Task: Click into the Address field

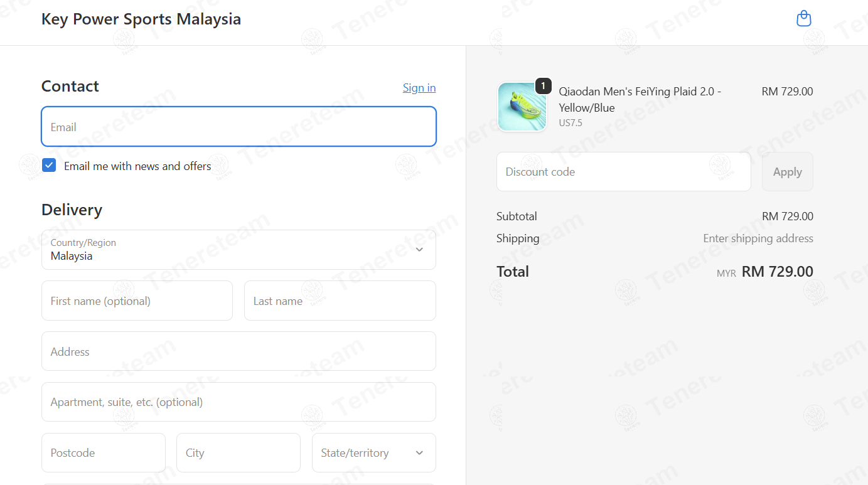Action: (x=238, y=351)
